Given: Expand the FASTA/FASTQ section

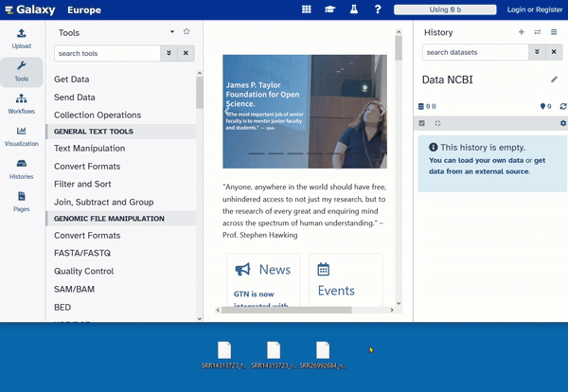Looking at the screenshot, I should (82, 253).
